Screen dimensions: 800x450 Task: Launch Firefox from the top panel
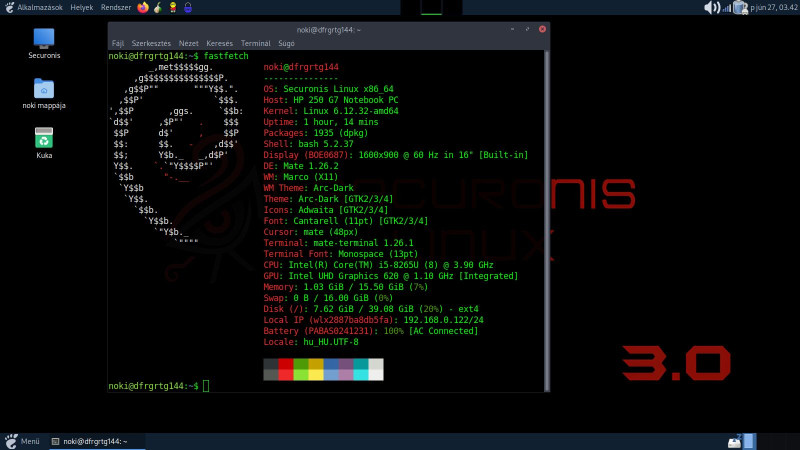click(x=143, y=7)
